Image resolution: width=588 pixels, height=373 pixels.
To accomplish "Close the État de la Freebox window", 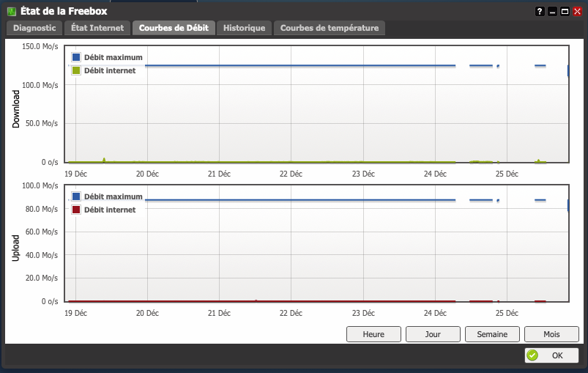I will coord(578,12).
